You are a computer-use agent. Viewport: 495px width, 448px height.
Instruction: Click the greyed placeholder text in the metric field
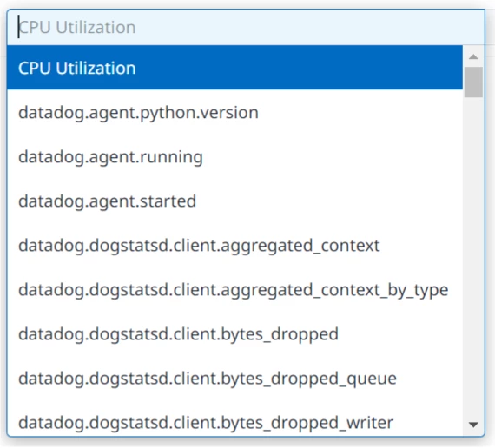[77, 27]
